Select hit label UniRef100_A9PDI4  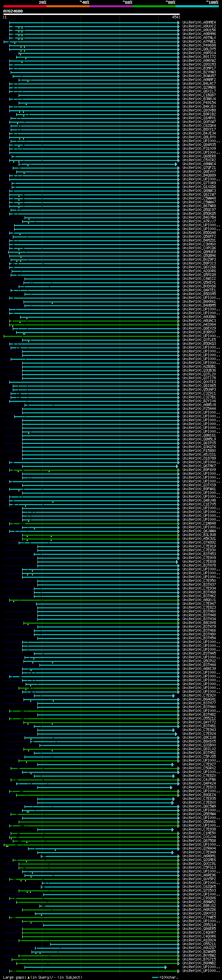tap(199, 53)
